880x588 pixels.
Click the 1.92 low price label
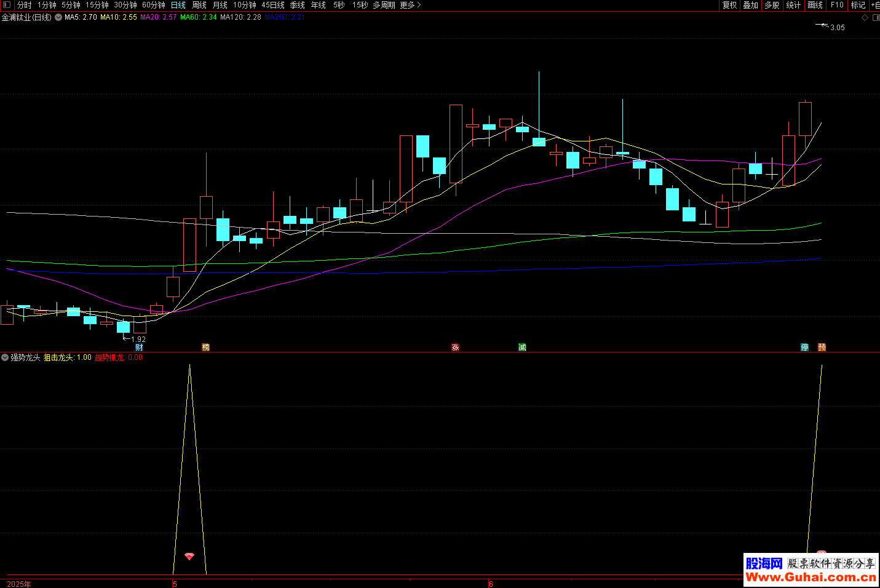(x=138, y=340)
